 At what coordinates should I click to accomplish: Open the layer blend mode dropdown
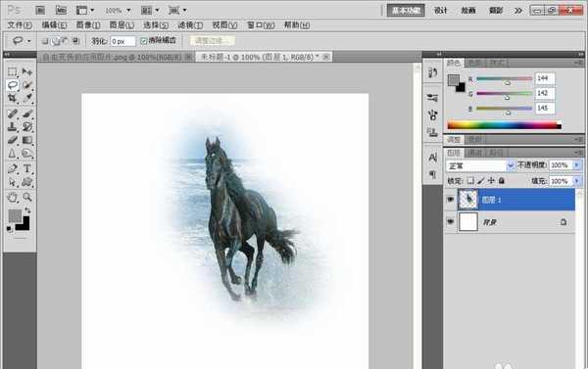point(480,165)
